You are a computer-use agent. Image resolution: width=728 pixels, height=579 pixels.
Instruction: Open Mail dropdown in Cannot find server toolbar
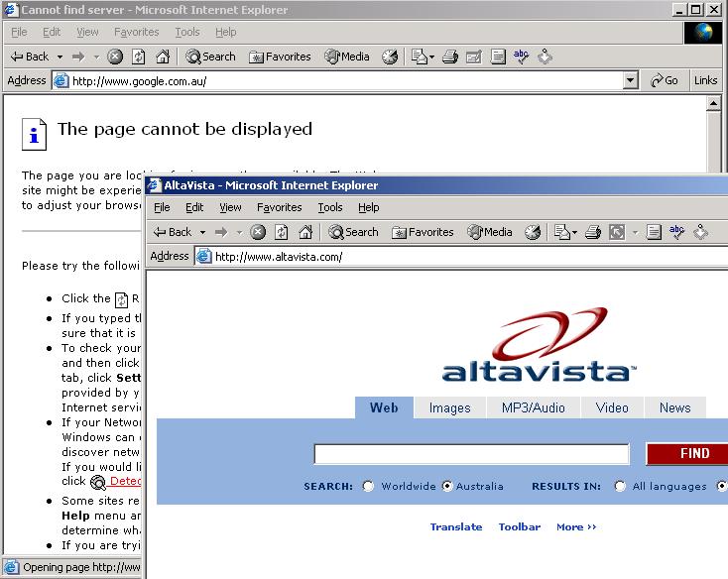[432, 57]
